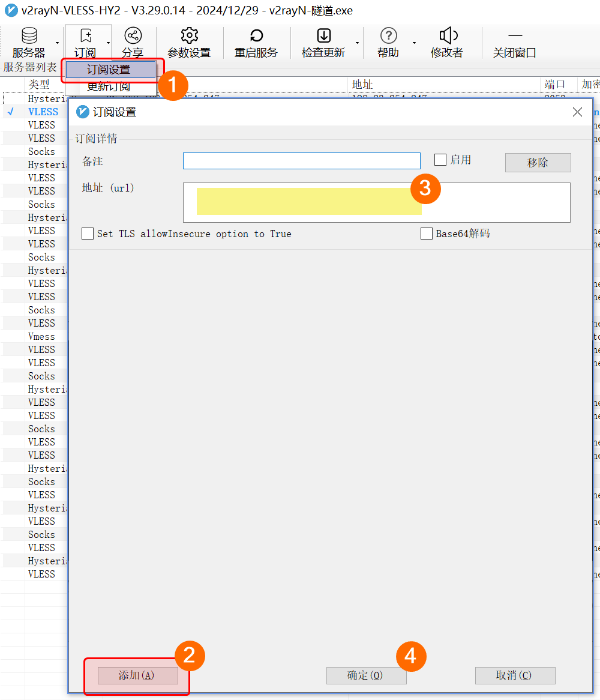Image resolution: width=600 pixels, height=700 pixels.
Task: Click the 移除 remove button
Action: 538,163
